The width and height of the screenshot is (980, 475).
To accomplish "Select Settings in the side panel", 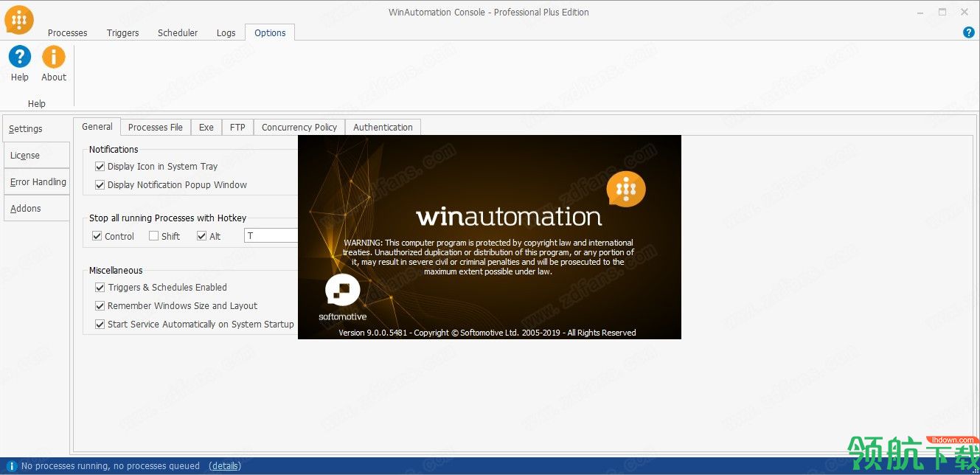I will [x=37, y=128].
